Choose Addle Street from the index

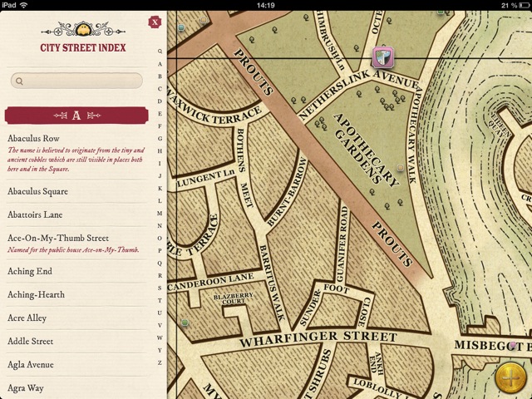click(x=31, y=341)
